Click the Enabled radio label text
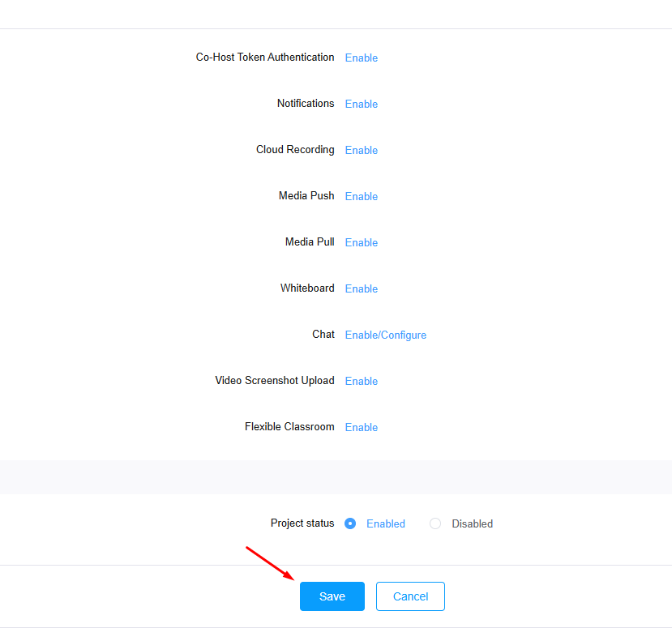 (x=386, y=524)
